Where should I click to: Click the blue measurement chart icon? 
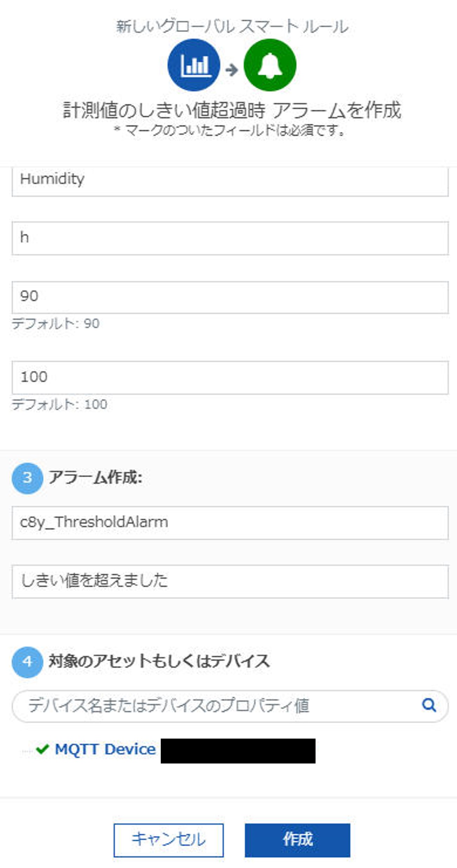point(194,65)
